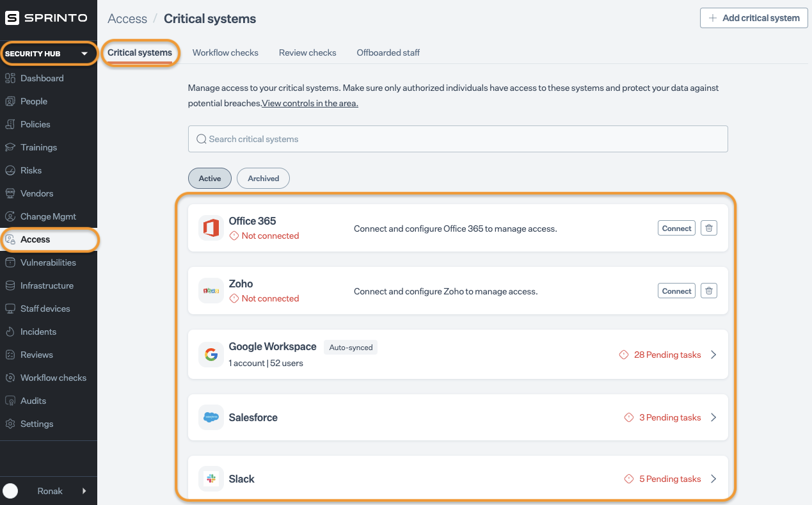Click the Zoho Not connected status
The height and width of the screenshot is (505, 812).
tap(264, 298)
